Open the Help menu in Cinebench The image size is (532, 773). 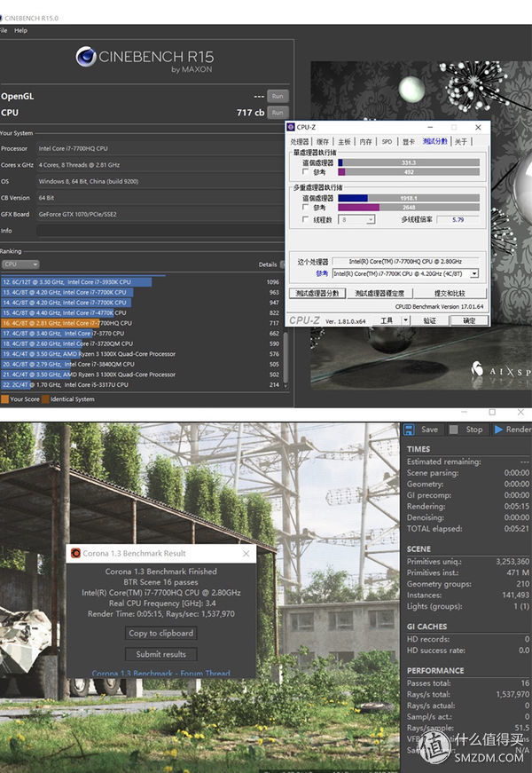coord(20,30)
